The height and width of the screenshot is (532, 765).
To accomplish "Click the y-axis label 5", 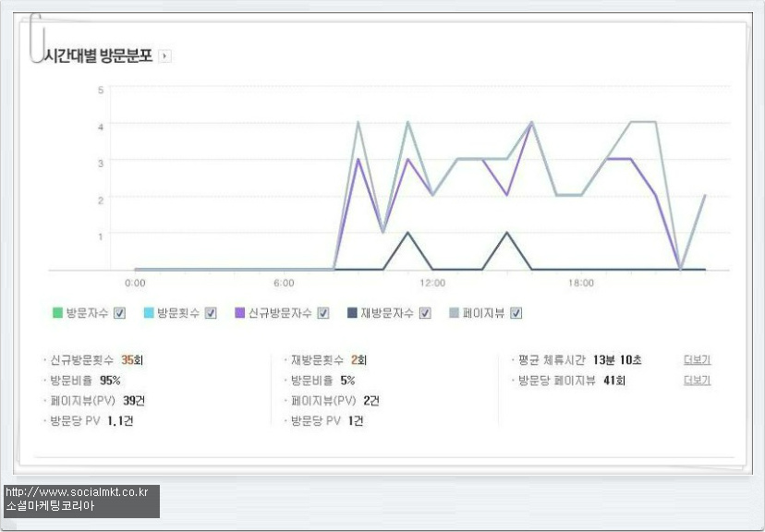I will pos(101,91).
